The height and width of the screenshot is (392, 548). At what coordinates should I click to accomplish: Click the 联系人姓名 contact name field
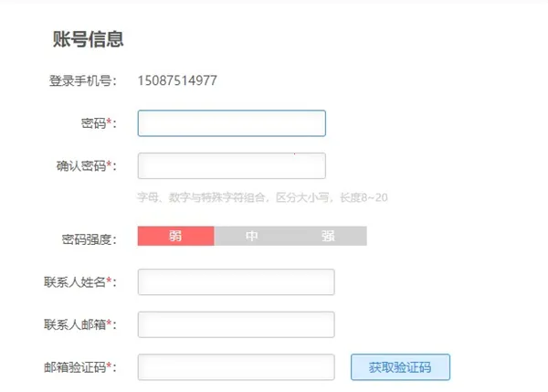(236, 282)
